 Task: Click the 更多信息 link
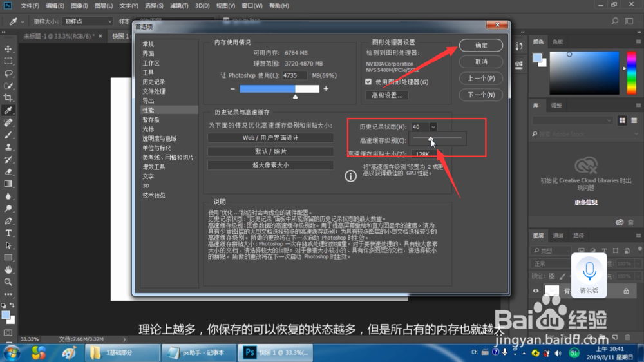(x=585, y=202)
